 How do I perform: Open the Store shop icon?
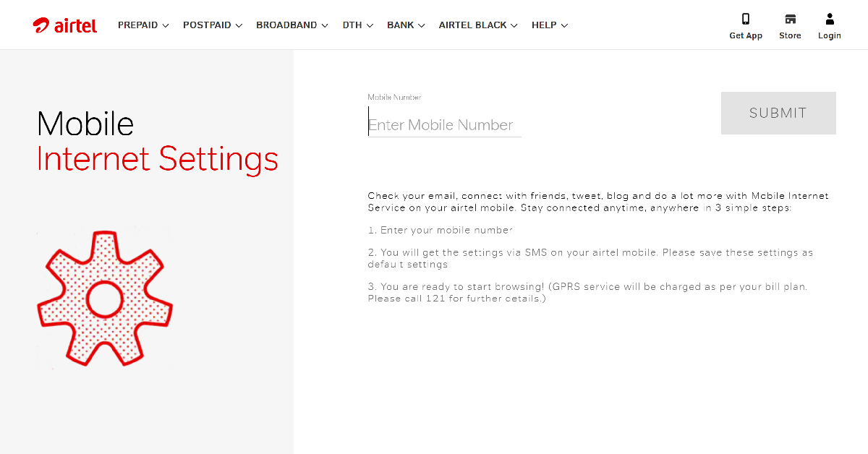[790, 19]
